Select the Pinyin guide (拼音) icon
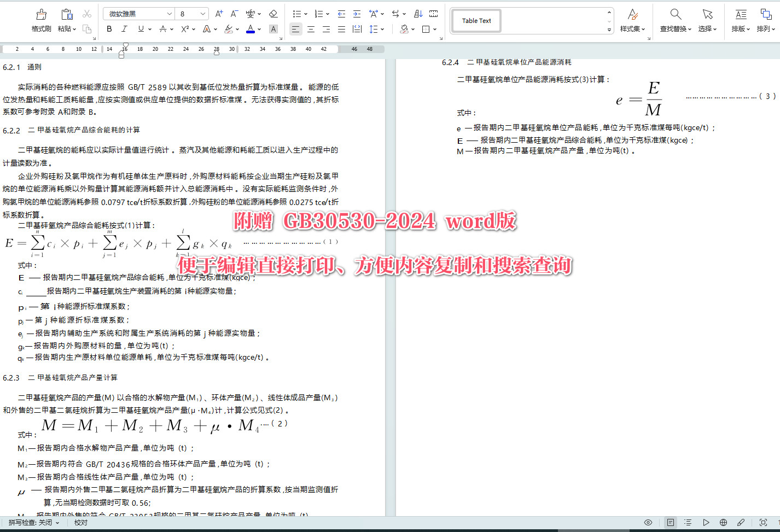The width and height of the screenshot is (780, 532). tap(250, 14)
